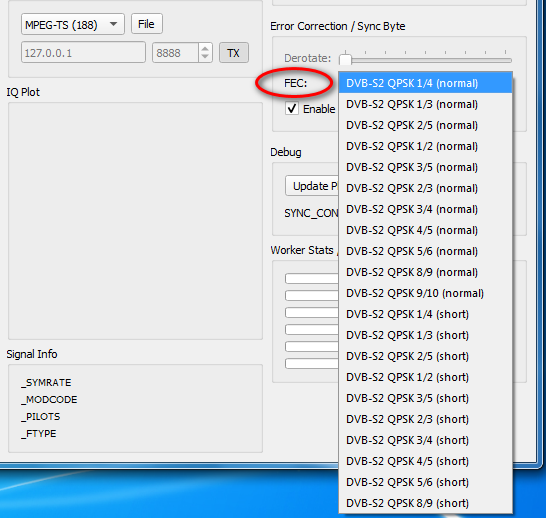
Task: Click the 127.0.0.1 address field
Action: point(83,53)
